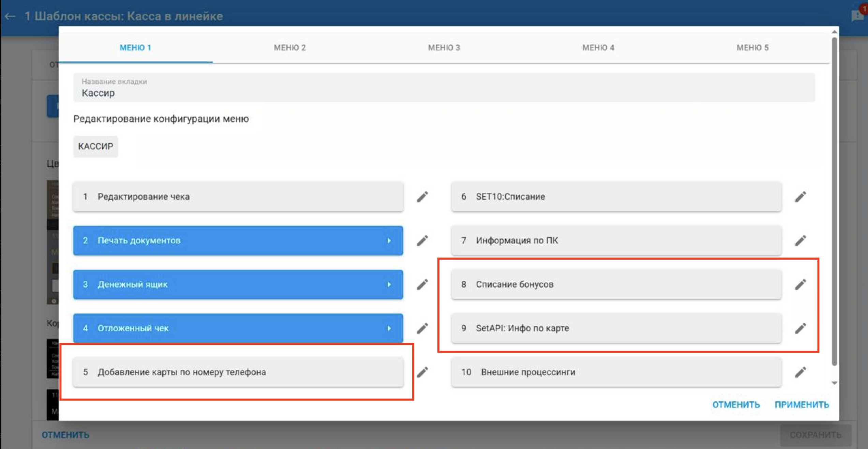Click pencil icon next to Информация по ПК
Viewport: 868px width, 449px height.
pos(800,241)
